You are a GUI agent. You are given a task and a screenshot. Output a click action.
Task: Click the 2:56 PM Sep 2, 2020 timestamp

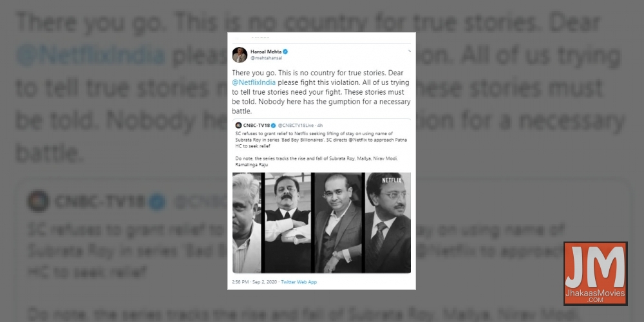[x=254, y=282]
